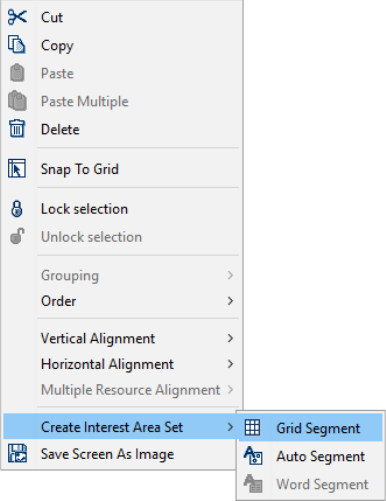386x501 pixels.
Task: Click the trash can Delete icon
Action: tap(17, 129)
